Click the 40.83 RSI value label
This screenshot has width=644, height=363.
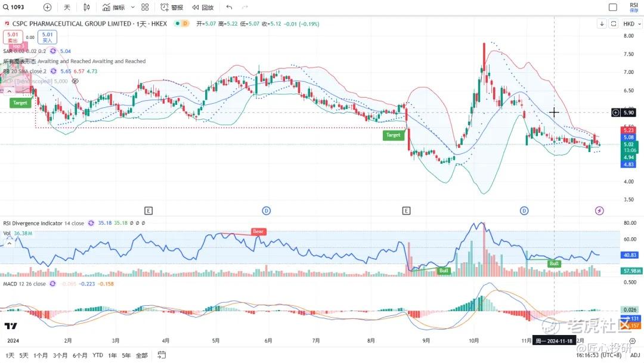[630, 255]
